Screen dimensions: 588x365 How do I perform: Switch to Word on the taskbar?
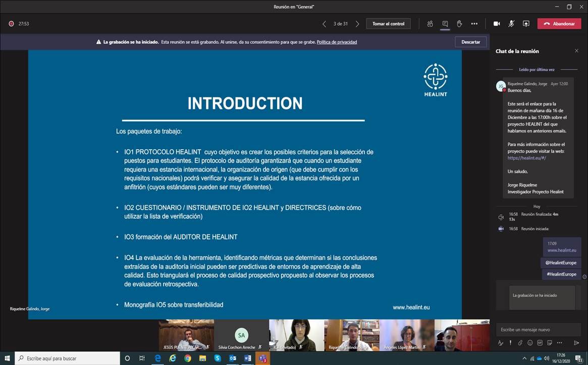coord(247,358)
